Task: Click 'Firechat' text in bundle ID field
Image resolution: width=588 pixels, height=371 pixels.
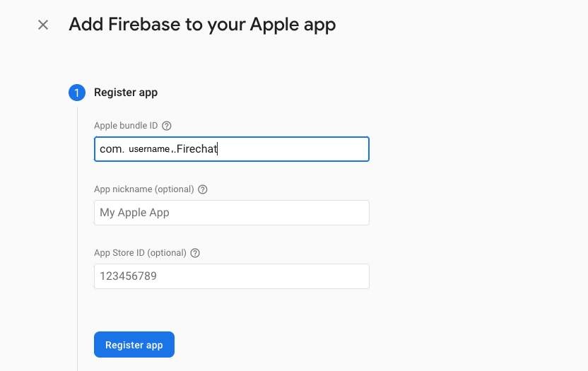Action: click(197, 149)
